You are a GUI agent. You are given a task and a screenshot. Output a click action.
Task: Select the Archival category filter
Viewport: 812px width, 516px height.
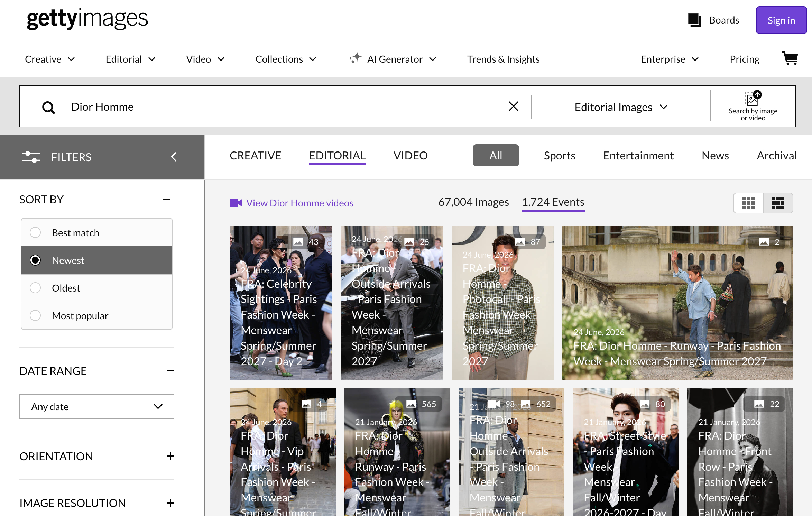point(777,156)
